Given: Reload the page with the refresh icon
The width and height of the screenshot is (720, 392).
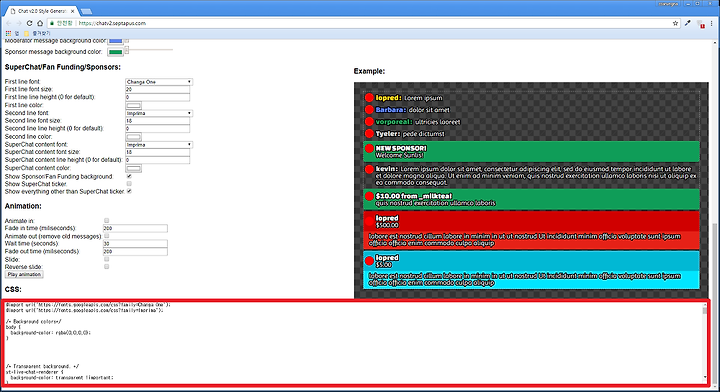Looking at the screenshot, I should (x=29, y=23).
